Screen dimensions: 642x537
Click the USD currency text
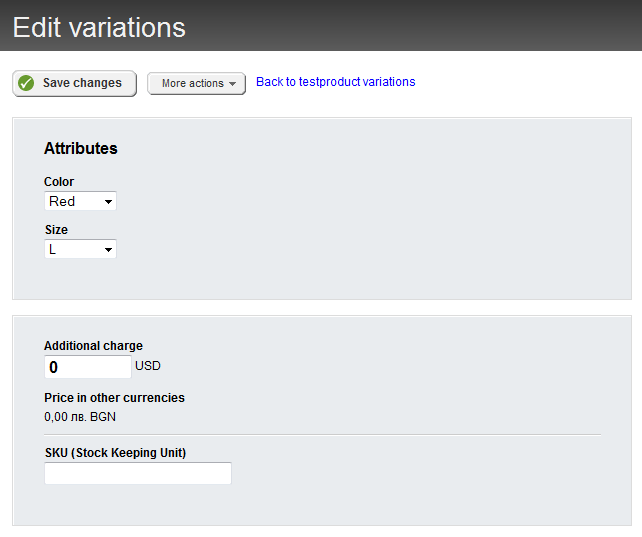pyautogui.click(x=148, y=366)
